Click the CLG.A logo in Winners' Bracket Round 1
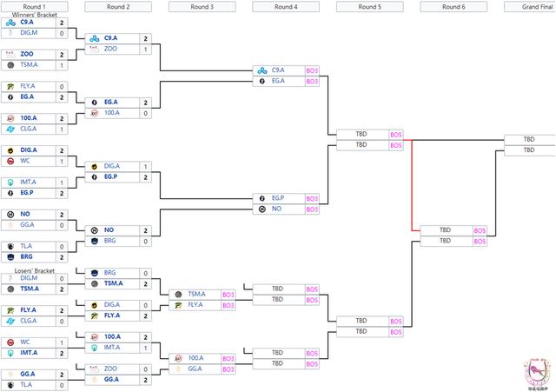556x392 pixels. click(x=9, y=129)
